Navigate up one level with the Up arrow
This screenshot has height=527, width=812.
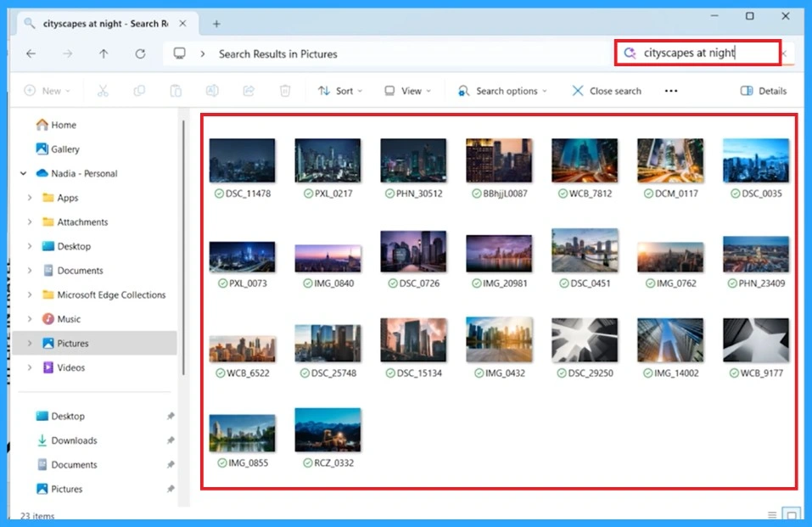[x=103, y=53]
